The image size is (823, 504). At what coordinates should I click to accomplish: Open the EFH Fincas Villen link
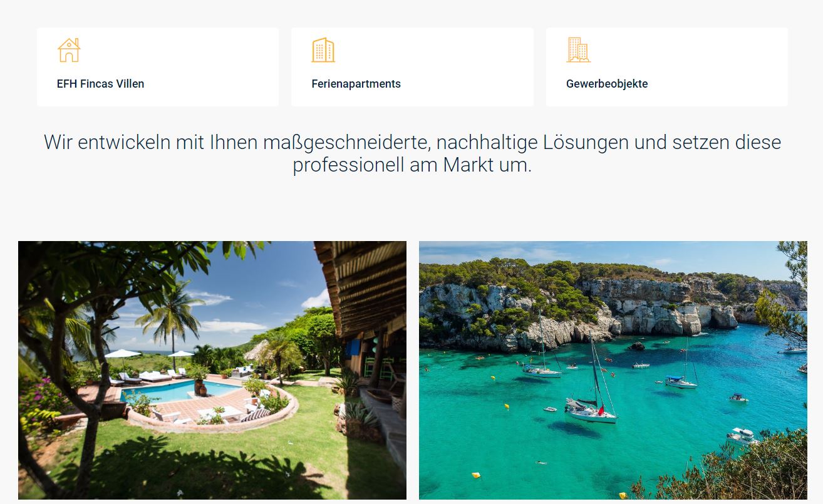coord(100,84)
